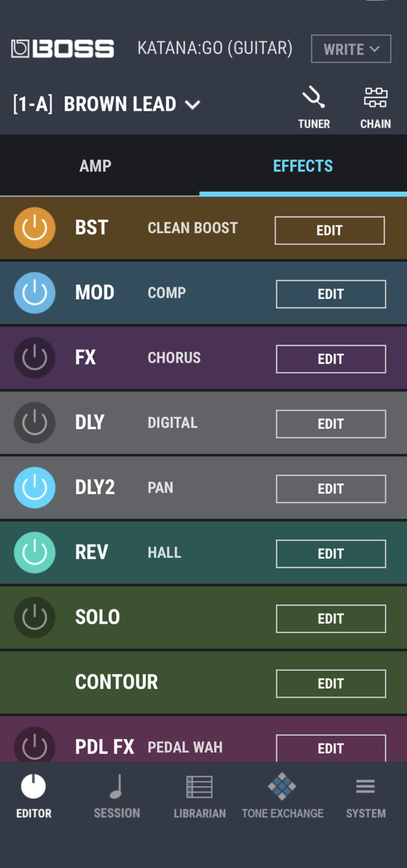The width and height of the screenshot is (407, 868).
Task: Select the Editor knob icon
Action: click(34, 787)
